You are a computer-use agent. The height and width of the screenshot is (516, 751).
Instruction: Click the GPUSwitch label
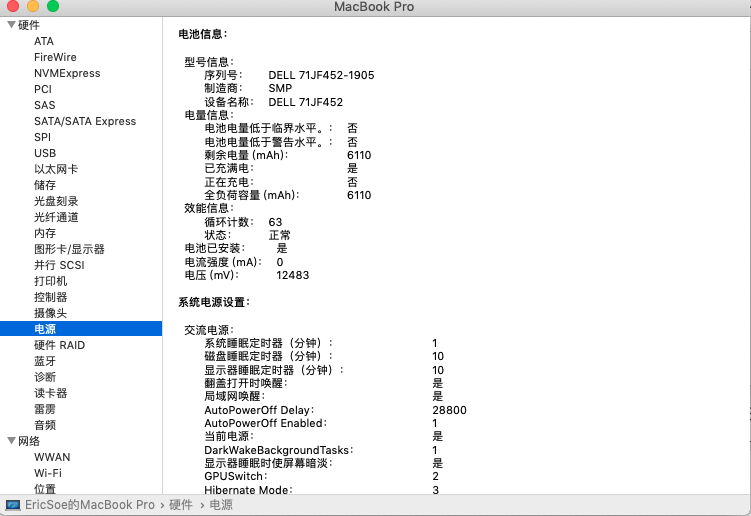tap(235, 476)
